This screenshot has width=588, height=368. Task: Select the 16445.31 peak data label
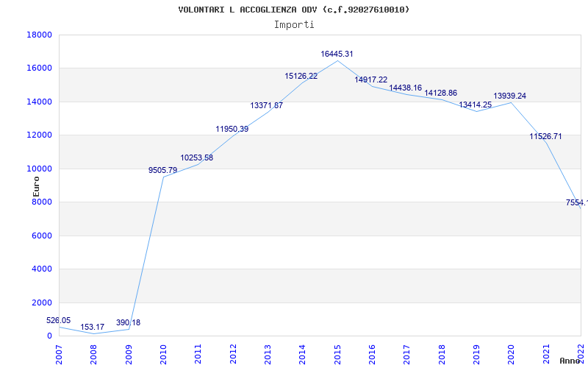(337, 54)
